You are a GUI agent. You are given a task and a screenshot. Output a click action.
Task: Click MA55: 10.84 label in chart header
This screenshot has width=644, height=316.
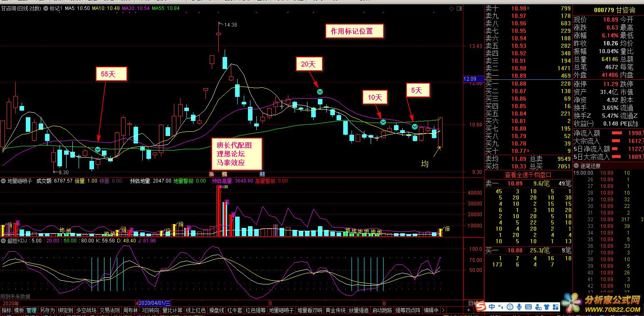[166, 8]
